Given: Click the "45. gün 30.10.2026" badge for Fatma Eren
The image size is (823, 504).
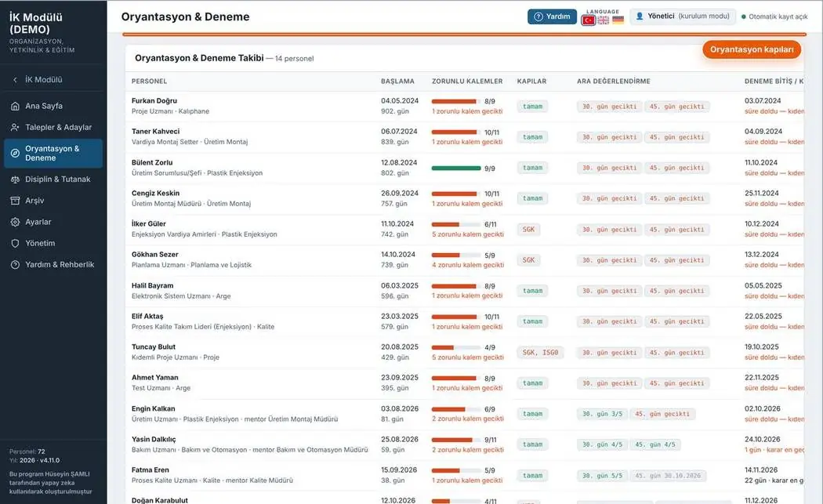Looking at the screenshot, I should tap(668, 476).
